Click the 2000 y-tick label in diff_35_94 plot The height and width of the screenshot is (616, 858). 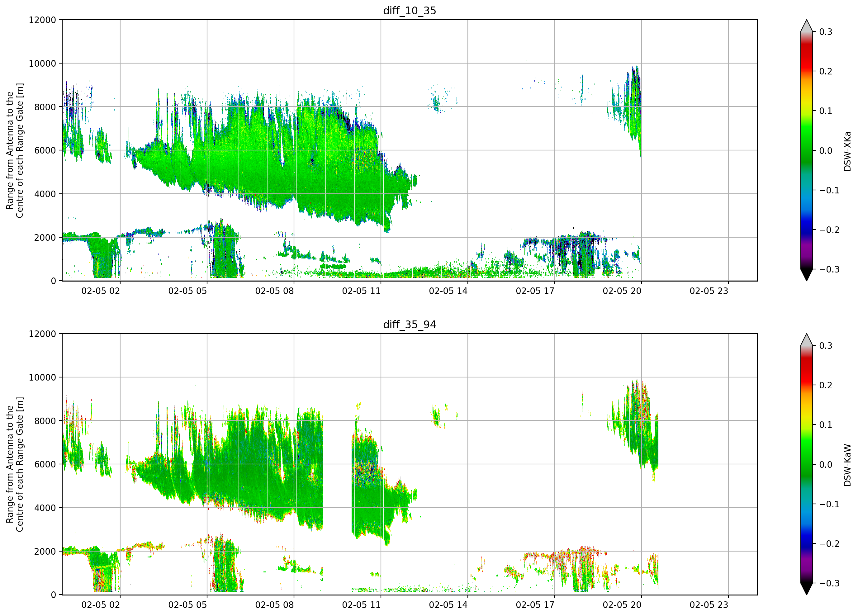(45, 552)
